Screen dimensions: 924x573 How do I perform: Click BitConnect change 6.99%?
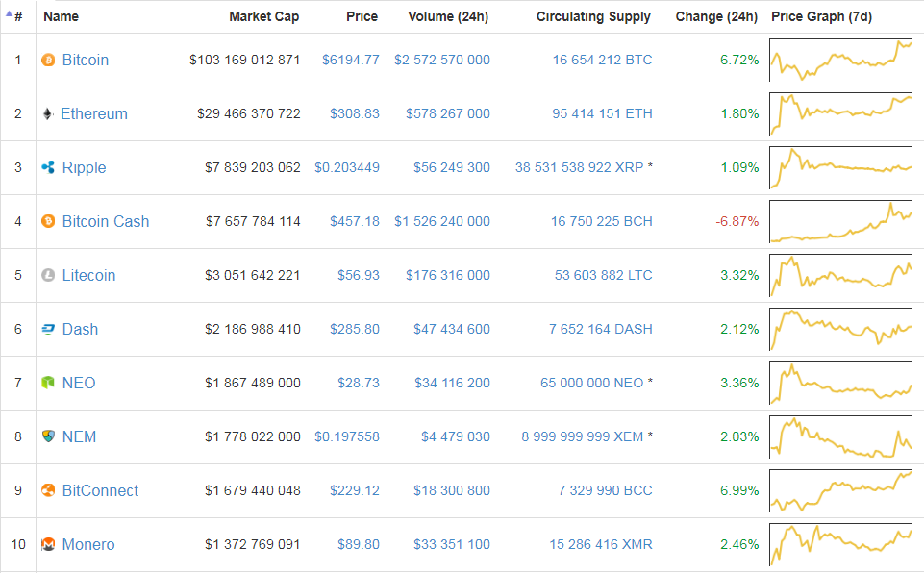tap(739, 490)
